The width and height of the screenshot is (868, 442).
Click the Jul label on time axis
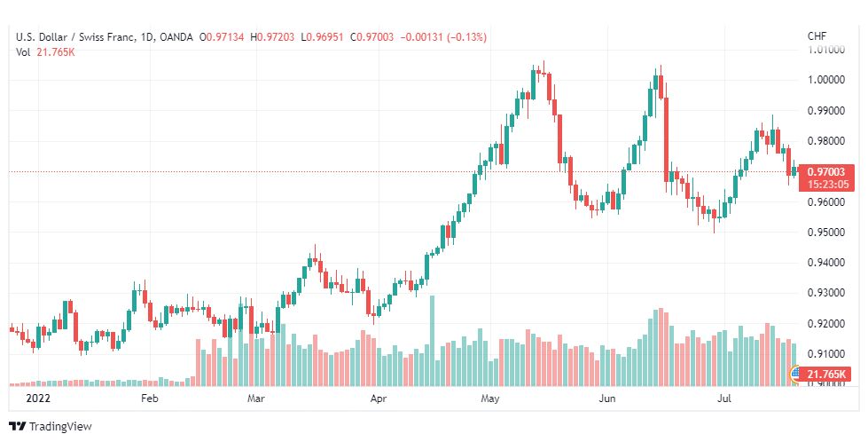[723, 399]
